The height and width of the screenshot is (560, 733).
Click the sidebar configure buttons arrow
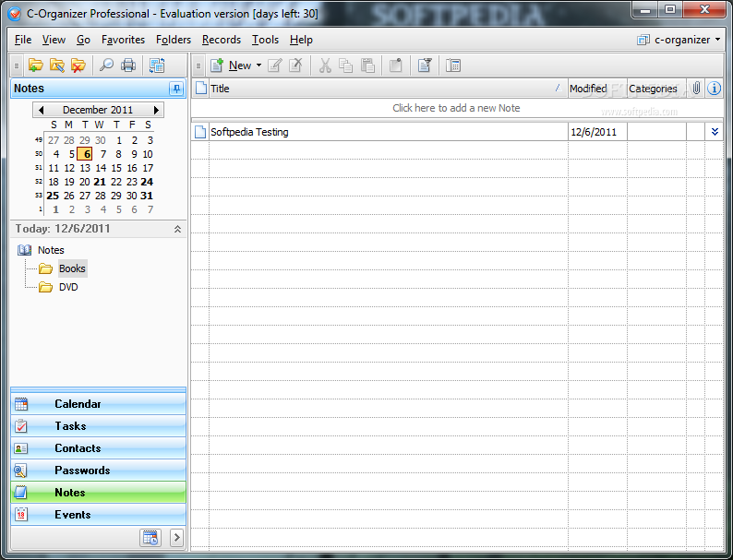tap(176, 538)
